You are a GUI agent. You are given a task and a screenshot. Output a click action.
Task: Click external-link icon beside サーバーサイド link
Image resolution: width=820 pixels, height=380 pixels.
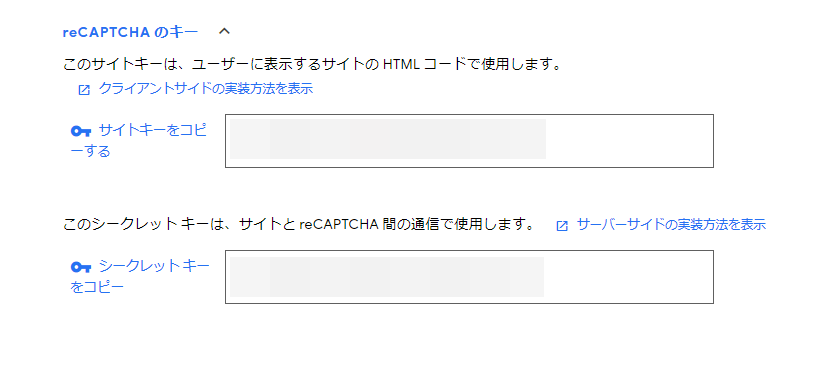562,226
